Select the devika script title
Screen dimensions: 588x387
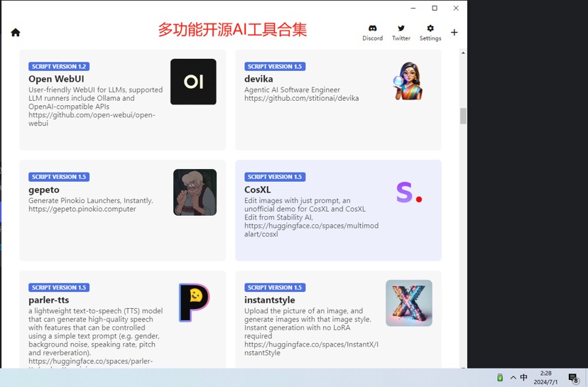pos(258,79)
